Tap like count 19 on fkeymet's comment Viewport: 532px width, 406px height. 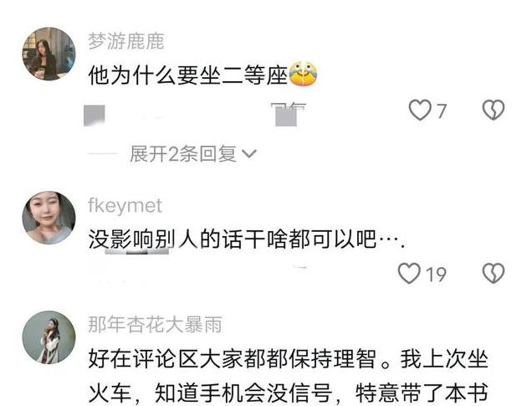click(x=436, y=275)
